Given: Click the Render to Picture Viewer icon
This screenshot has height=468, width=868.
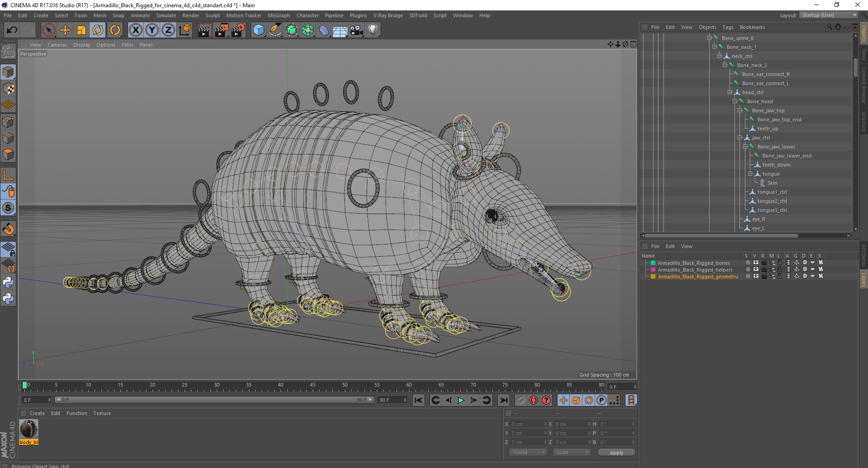Looking at the screenshot, I should coord(221,30).
